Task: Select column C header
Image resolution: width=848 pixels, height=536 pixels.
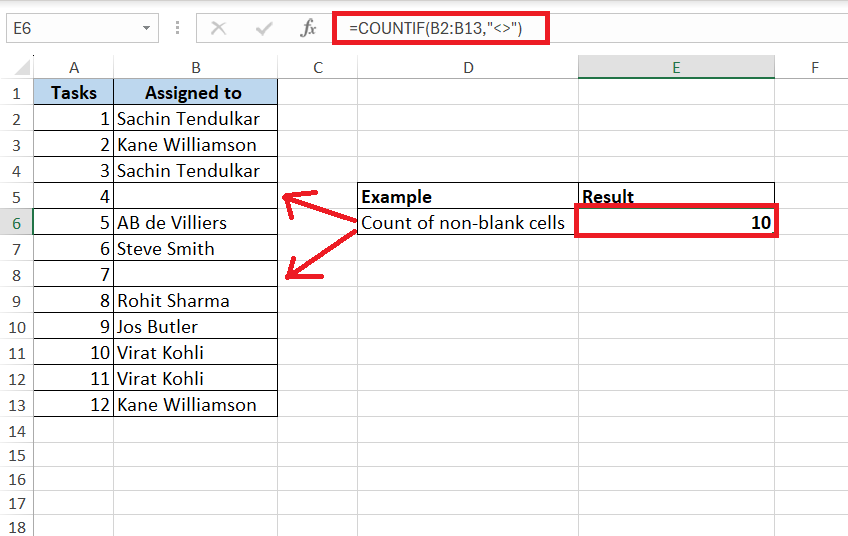Action: pyautogui.click(x=317, y=68)
